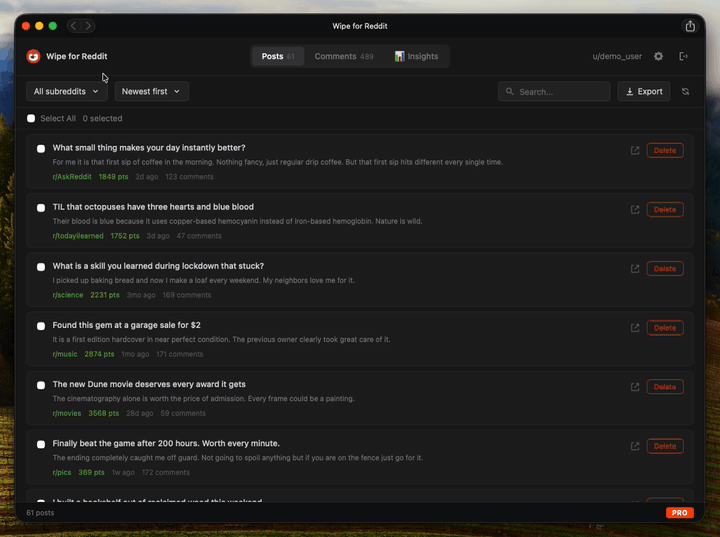This screenshot has height=537, width=720.
Task: Check the lockdown skill post checkbox
Action: pyautogui.click(x=41, y=267)
